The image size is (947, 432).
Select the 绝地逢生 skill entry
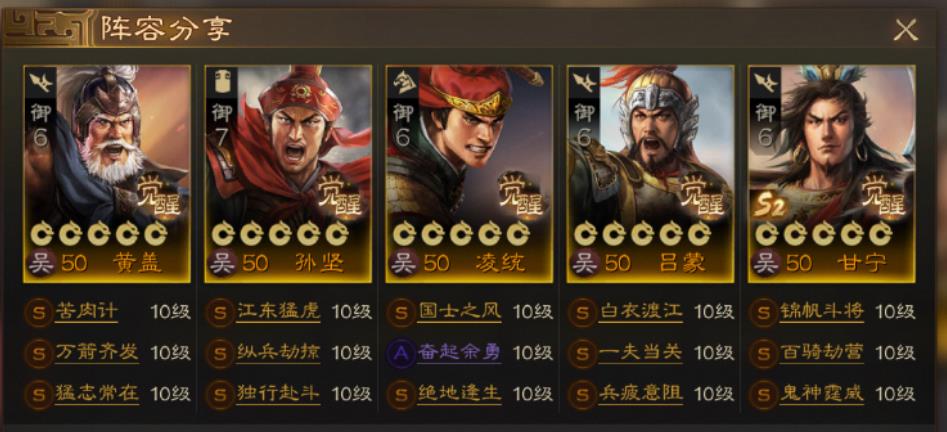(x=459, y=394)
